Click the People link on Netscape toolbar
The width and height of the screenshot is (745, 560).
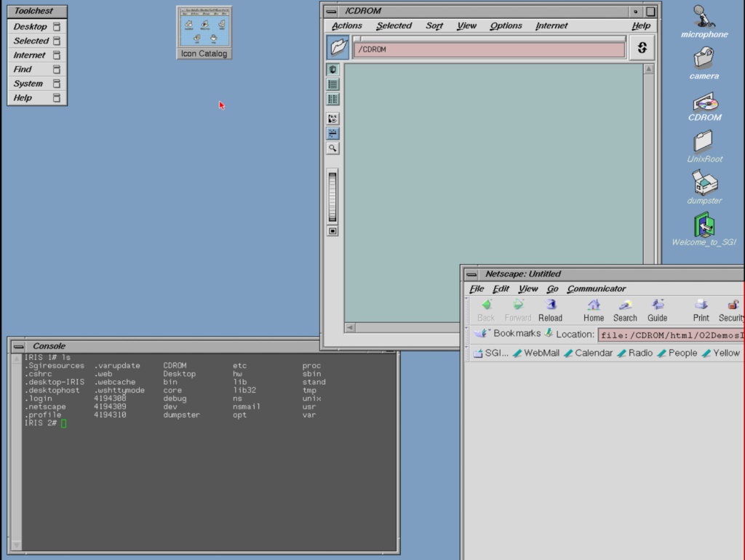pyautogui.click(x=677, y=353)
